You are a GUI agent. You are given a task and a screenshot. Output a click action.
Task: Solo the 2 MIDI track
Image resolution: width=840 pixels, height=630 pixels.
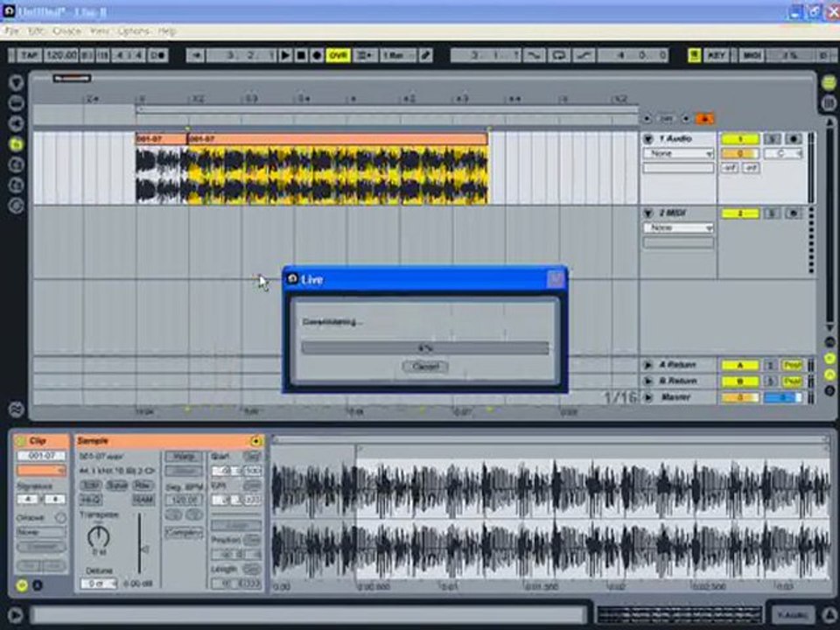click(772, 213)
